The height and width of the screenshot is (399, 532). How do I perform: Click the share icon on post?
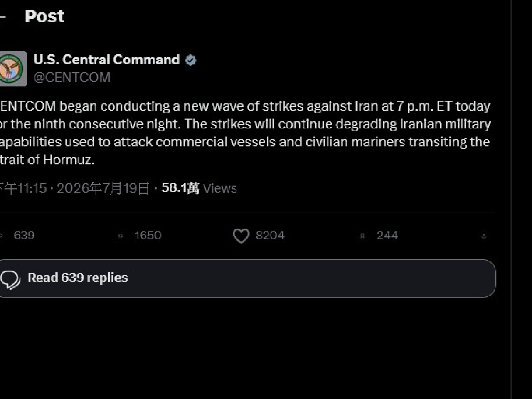coord(483,236)
